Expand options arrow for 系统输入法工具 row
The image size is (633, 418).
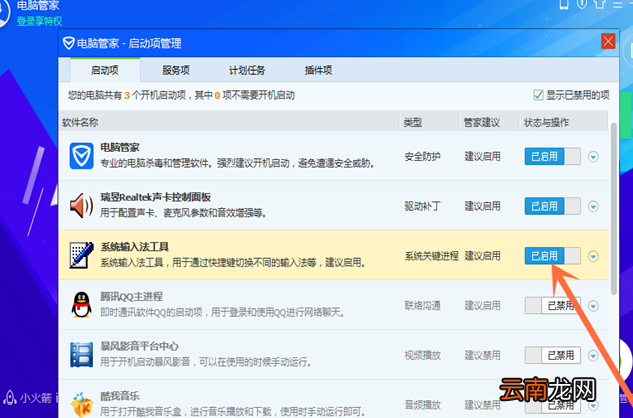(x=593, y=256)
